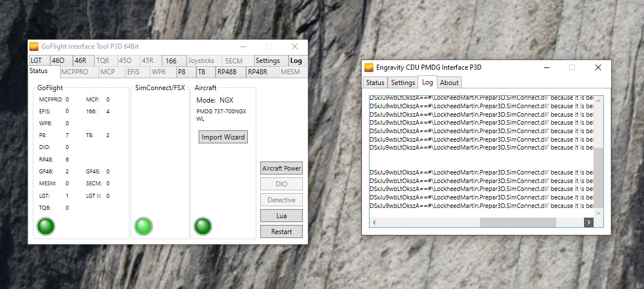Click Engravity CDU window title icon
Image resolution: width=644 pixels, height=289 pixels.
coord(369,67)
